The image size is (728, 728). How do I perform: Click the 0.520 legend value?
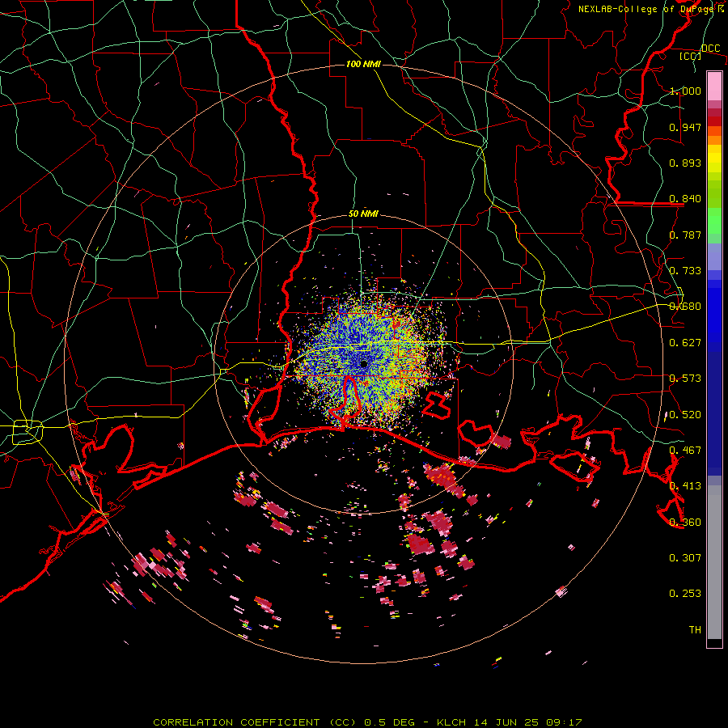click(x=685, y=415)
